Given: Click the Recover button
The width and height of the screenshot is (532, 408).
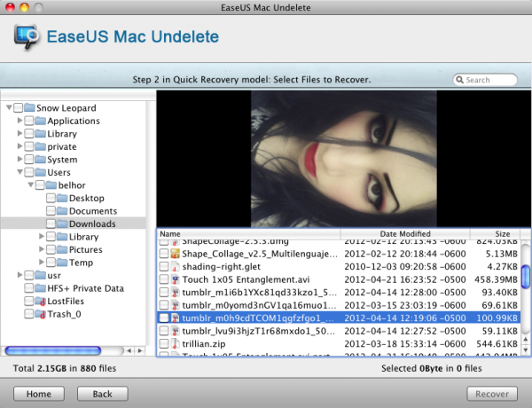Looking at the screenshot, I should 492,394.
